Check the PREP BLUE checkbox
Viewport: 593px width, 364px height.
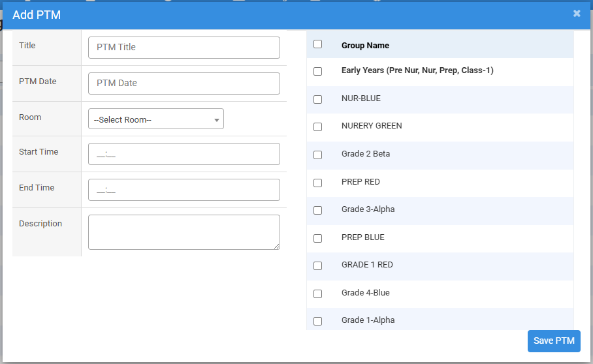tap(317, 238)
